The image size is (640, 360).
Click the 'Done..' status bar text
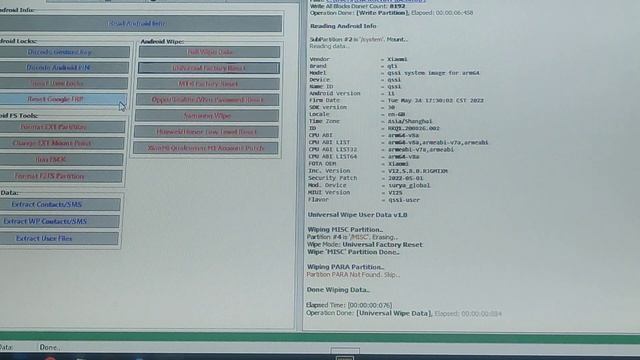point(50,347)
